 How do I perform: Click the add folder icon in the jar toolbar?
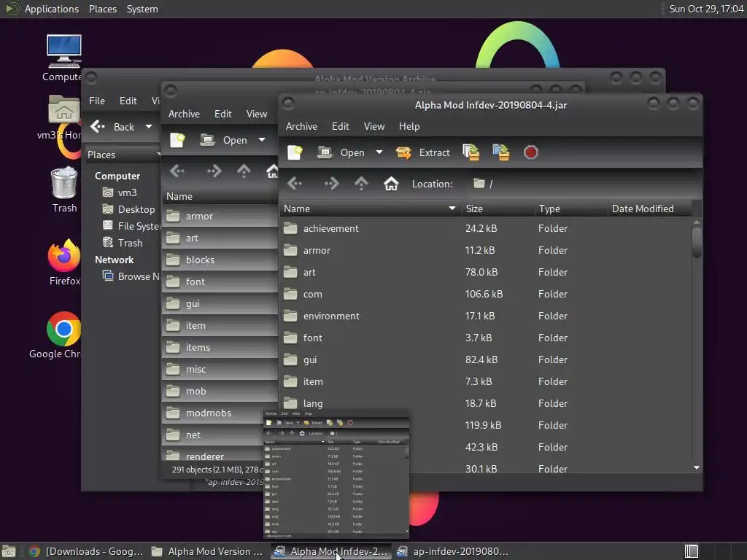click(500, 152)
